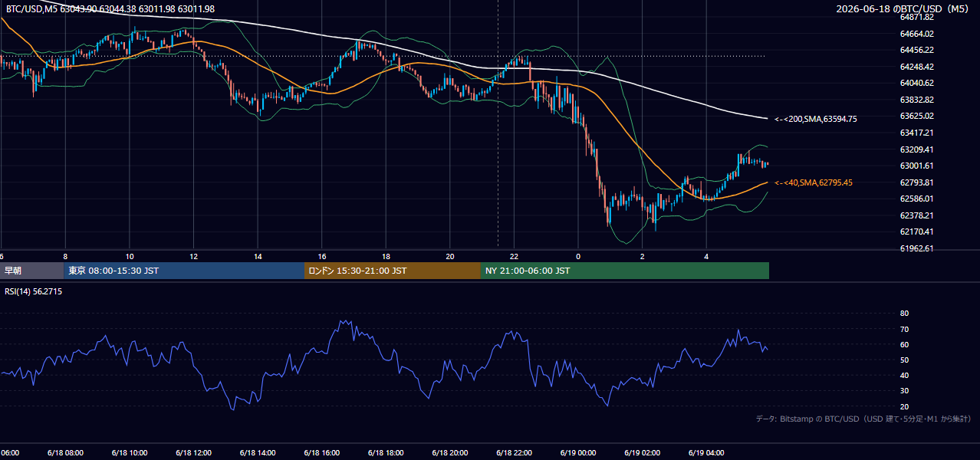This screenshot has width=980, height=460.
Task: Click price axis value 64248.42
Action: coord(916,66)
